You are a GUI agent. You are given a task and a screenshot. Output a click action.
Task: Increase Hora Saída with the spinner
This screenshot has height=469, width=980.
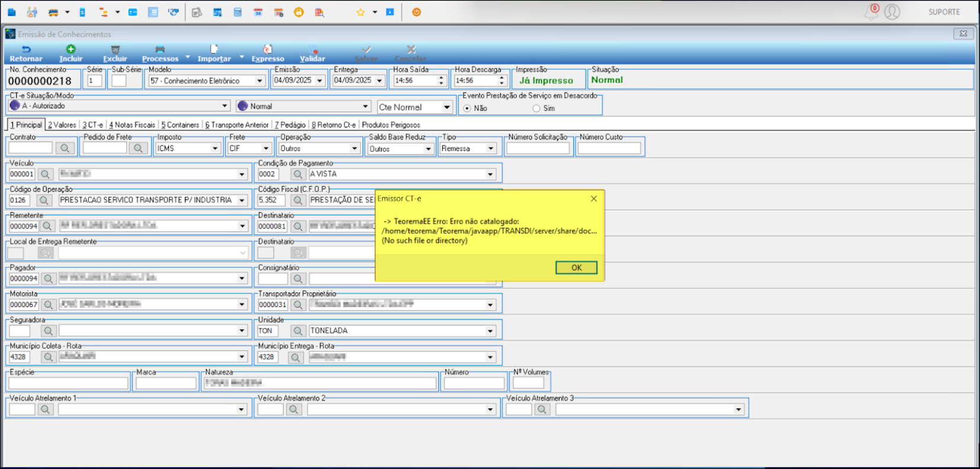click(x=441, y=78)
